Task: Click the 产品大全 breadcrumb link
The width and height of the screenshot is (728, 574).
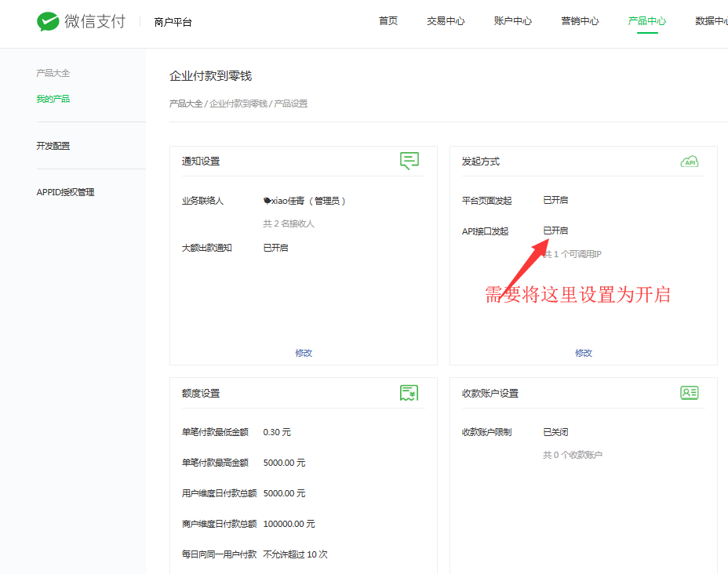Action: (186, 104)
